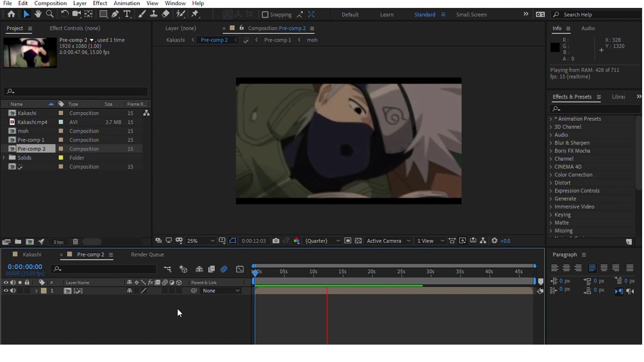Expand the Color Correction effects category
644x362 pixels.
552,175
